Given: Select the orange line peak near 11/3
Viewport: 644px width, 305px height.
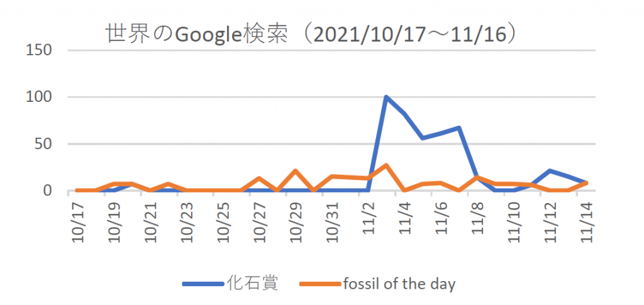Looking at the screenshot, I should [386, 165].
